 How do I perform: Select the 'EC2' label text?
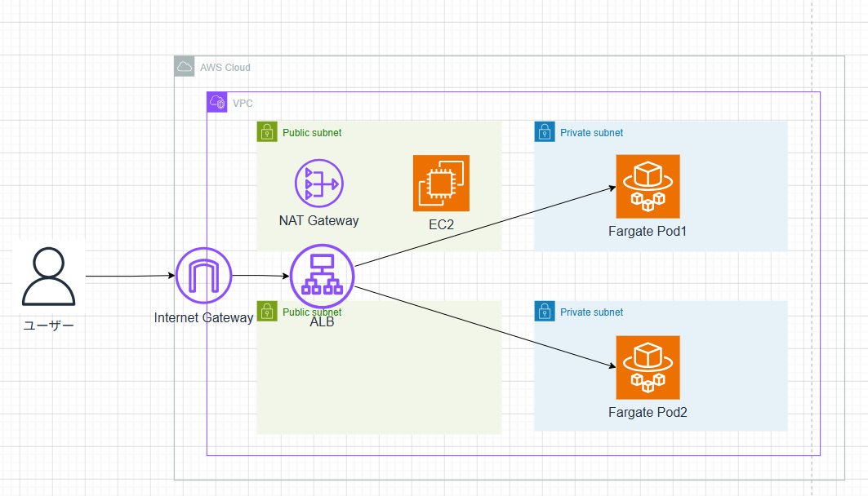click(x=441, y=224)
